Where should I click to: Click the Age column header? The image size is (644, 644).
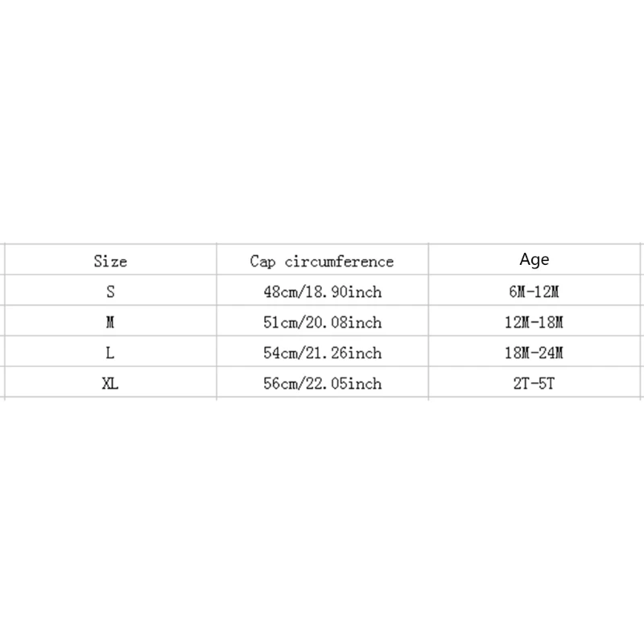point(535,259)
